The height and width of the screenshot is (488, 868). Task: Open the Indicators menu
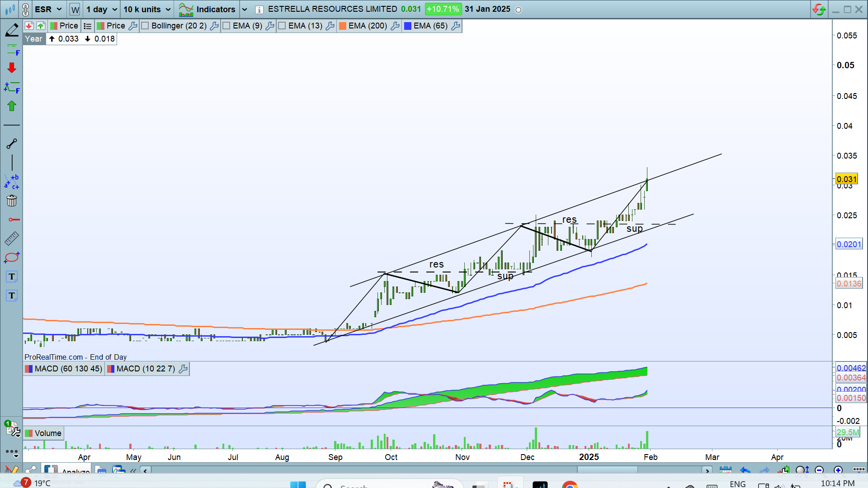pos(207,9)
